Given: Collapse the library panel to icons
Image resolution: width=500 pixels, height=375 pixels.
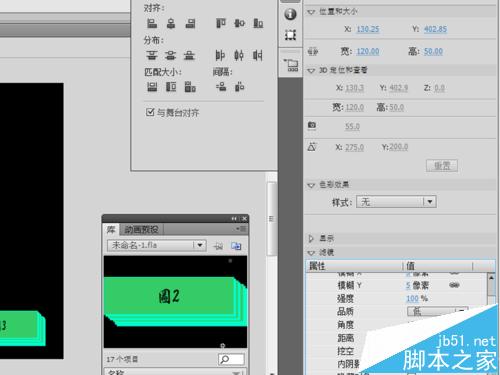Looking at the screenshot, I should pyautogui.click(x=234, y=219).
